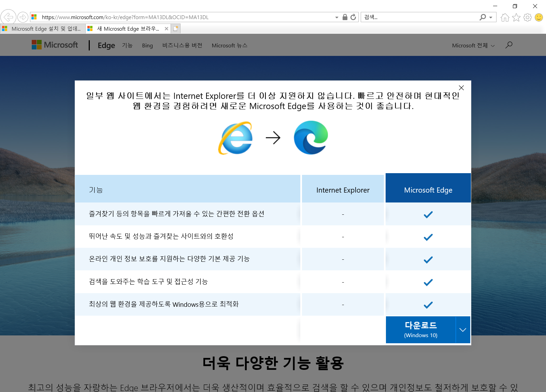Click the Microsoft logo in site header
546x392 pixels.
55,45
